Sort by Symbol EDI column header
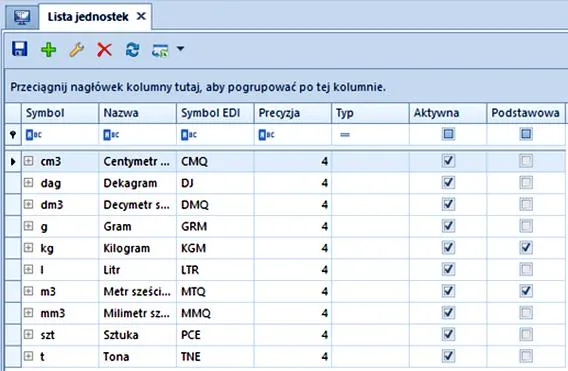Image resolution: width=568 pixels, height=371 pixels. [215, 113]
